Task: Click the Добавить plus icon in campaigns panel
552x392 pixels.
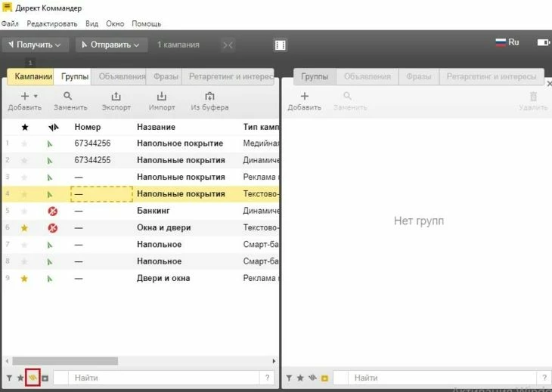Action: [25, 96]
